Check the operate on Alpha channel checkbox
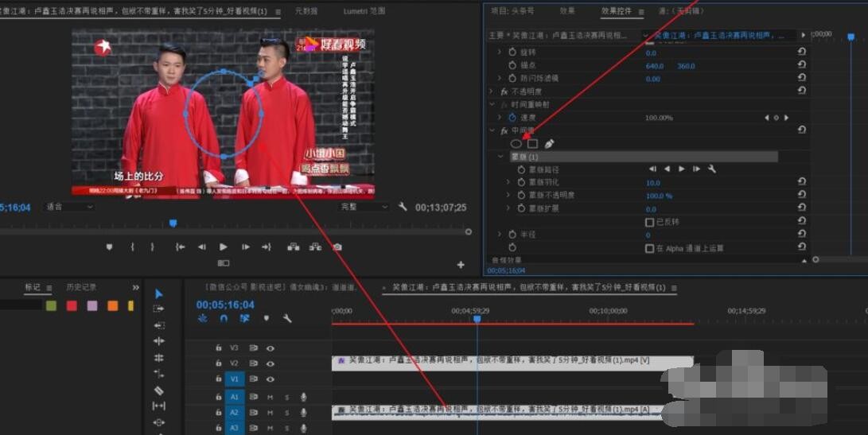868x435 pixels. tap(650, 248)
